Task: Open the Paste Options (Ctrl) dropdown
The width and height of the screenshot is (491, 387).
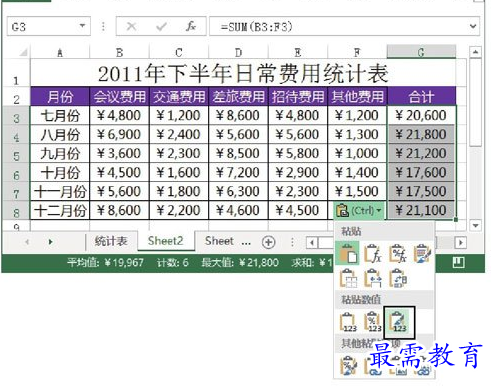Action: pos(359,211)
